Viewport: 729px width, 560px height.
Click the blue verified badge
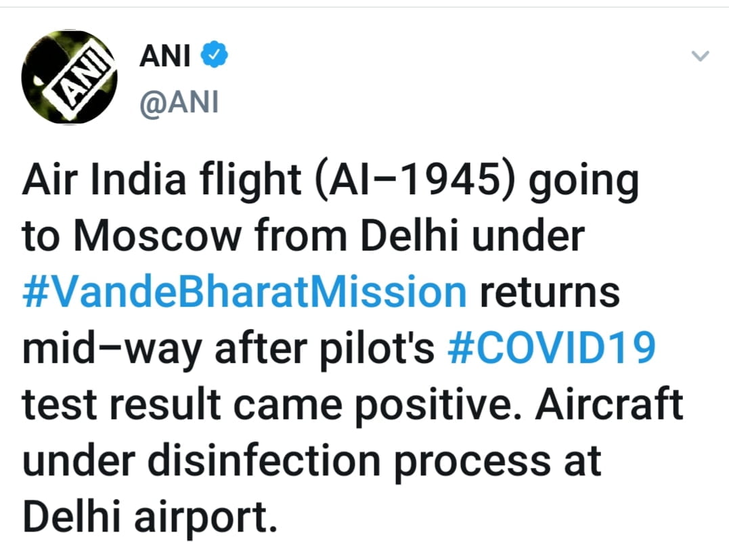click(x=214, y=54)
